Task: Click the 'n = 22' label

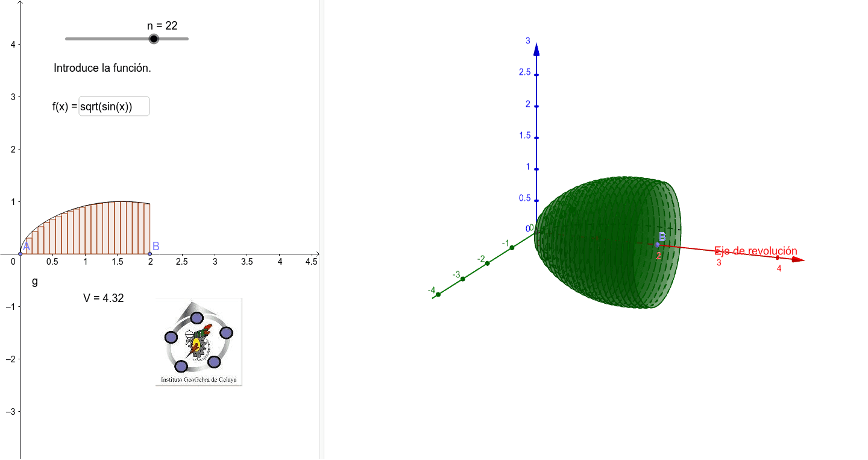Action: pyautogui.click(x=162, y=25)
